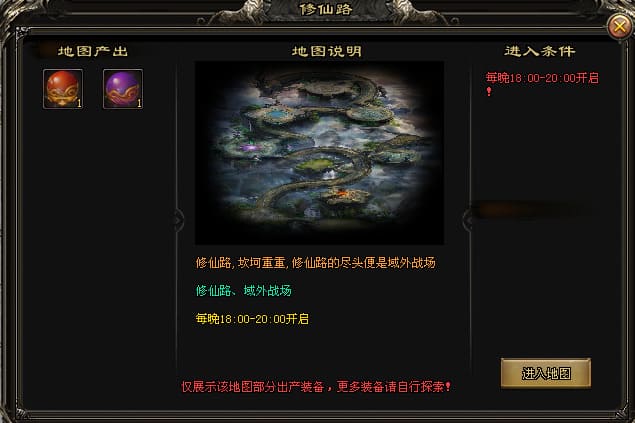Click the orange fire platform on map

343,196
